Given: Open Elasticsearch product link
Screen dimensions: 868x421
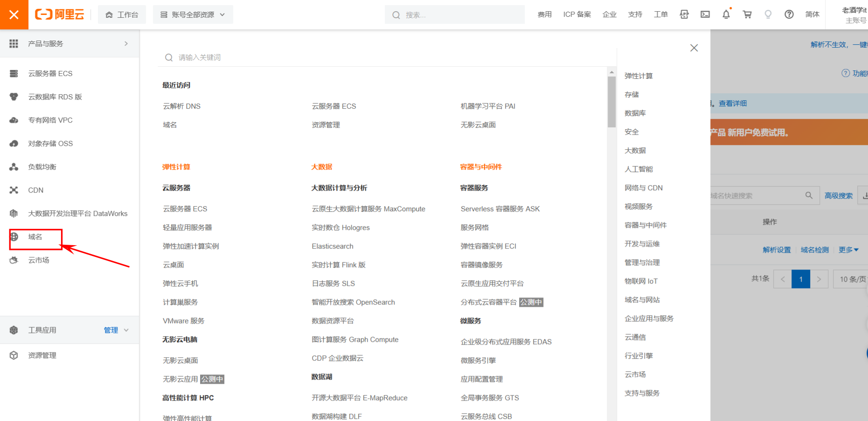Looking at the screenshot, I should point(333,246).
